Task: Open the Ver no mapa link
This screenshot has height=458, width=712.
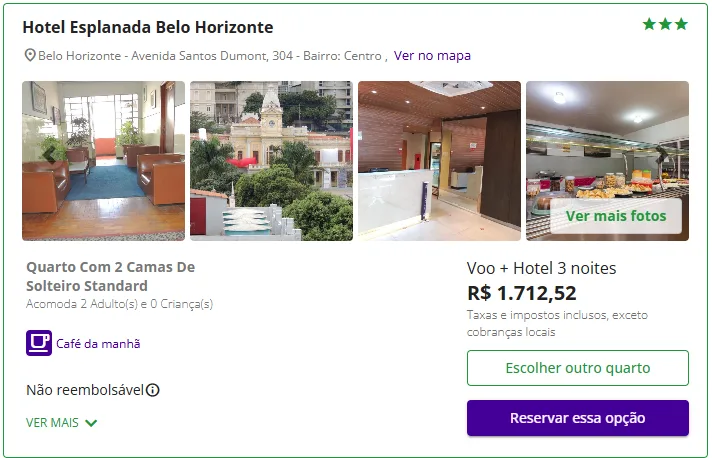Action: 432,56
